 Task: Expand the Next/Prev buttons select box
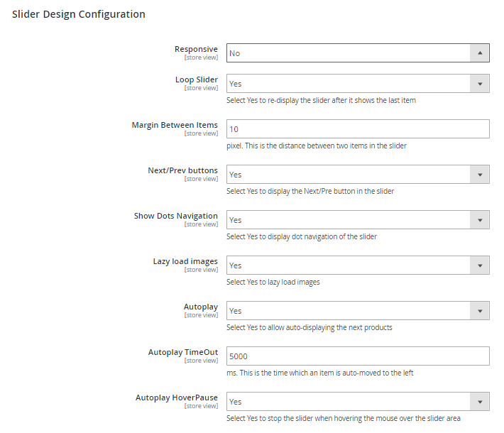point(358,175)
